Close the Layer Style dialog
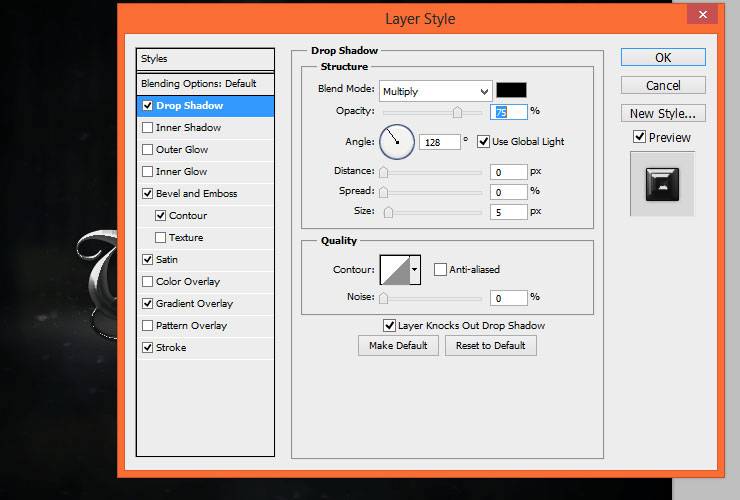Image resolution: width=740 pixels, height=500 pixels. coord(703,15)
